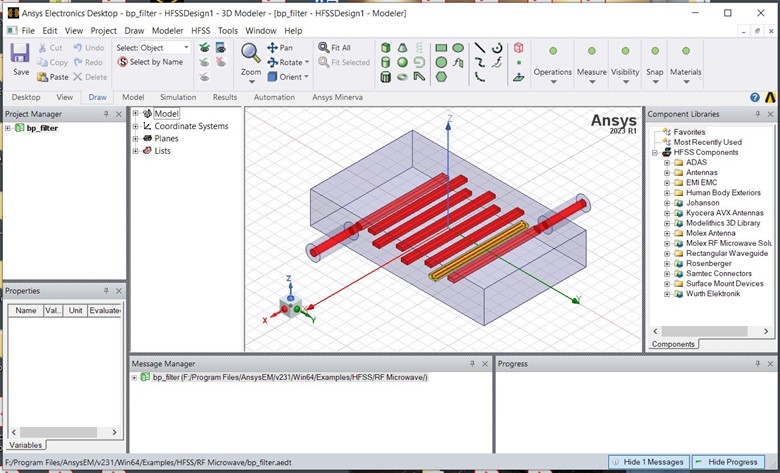Viewport: 780px width, 473px height.
Task: Select the Lists tree item
Action: click(x=162, y=151)
